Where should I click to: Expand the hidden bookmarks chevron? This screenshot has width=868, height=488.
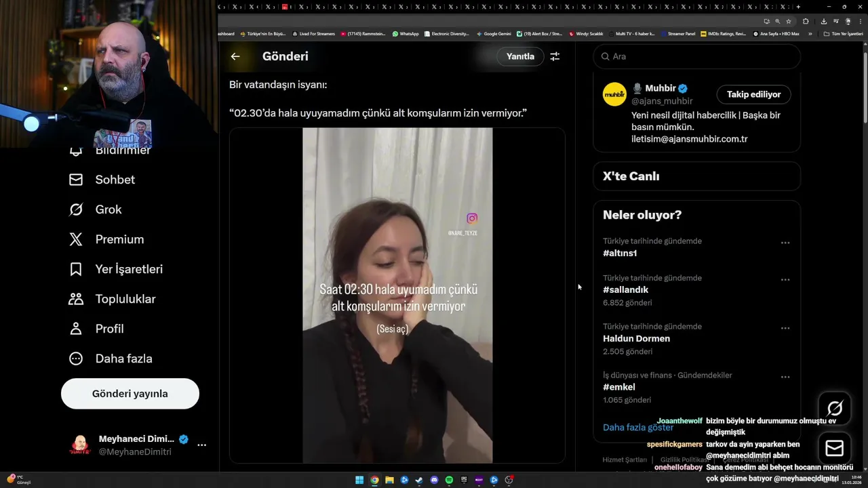point(810,33)
